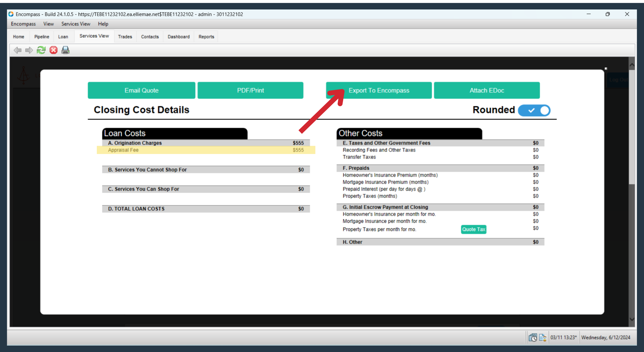
Task: Select the highlighted Appraisal Fee row
Action: pos(206,150)
